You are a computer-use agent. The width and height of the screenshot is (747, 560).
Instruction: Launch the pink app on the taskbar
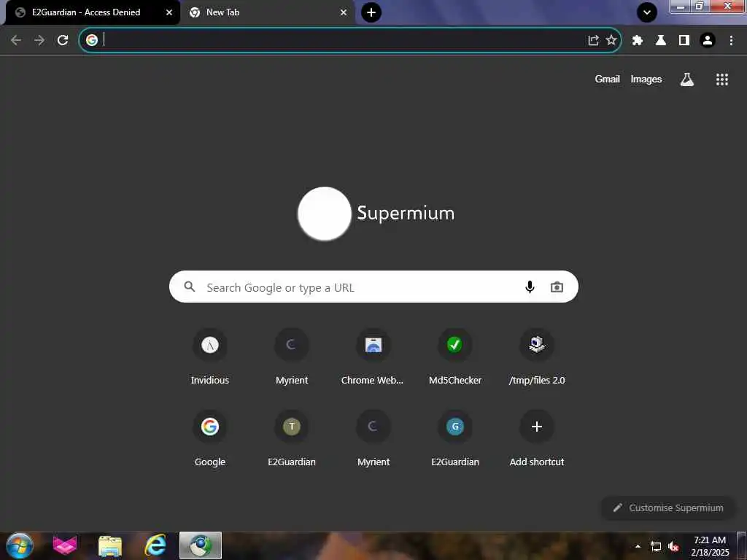pos(65,545)
